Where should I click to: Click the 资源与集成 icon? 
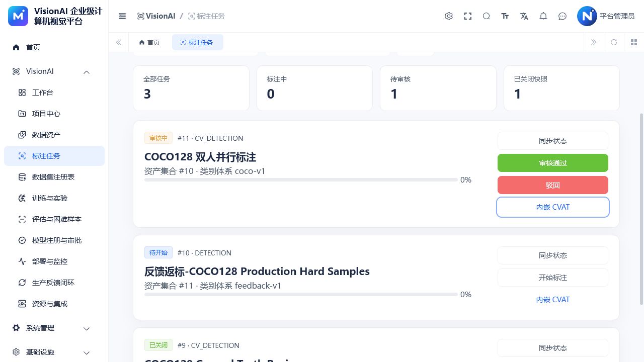coord(22,304)
